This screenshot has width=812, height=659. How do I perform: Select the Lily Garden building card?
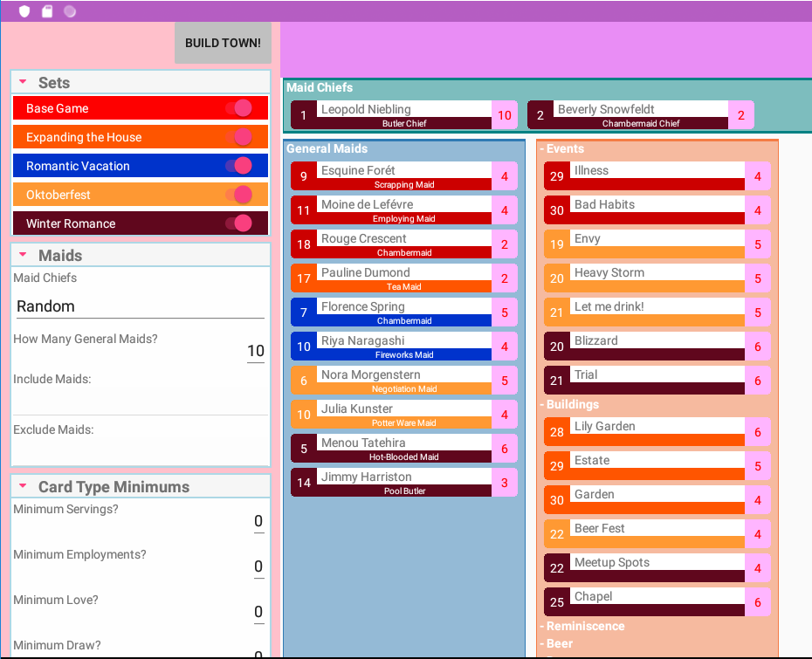(x=657, y=432)
